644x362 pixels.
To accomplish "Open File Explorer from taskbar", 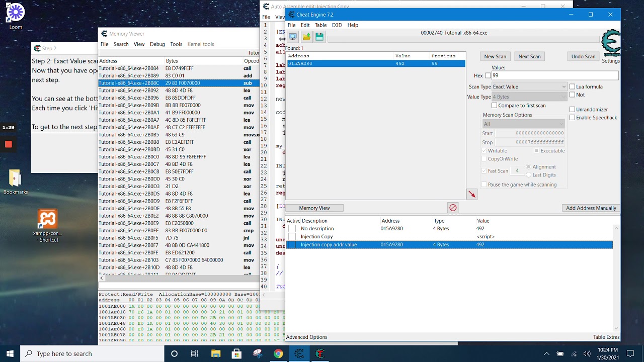I will click(x=215, y=353).
